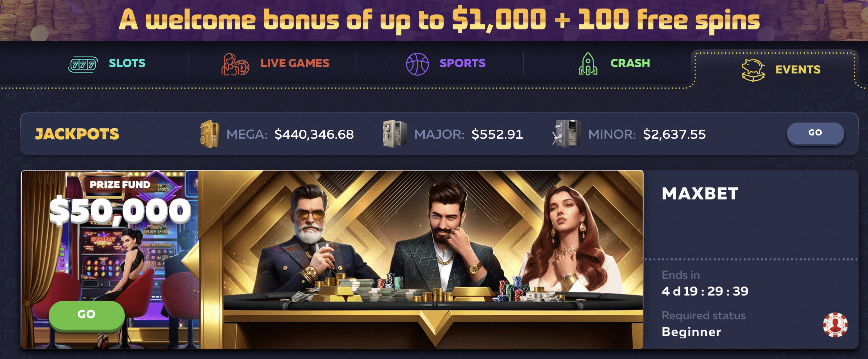
Task: Click the Go button in Jackpots bar
Action: 815,133
